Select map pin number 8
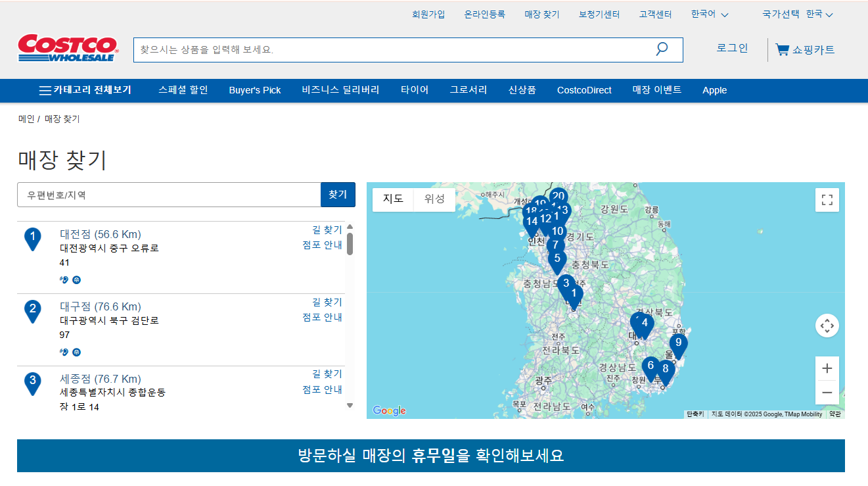 point(666,372)
